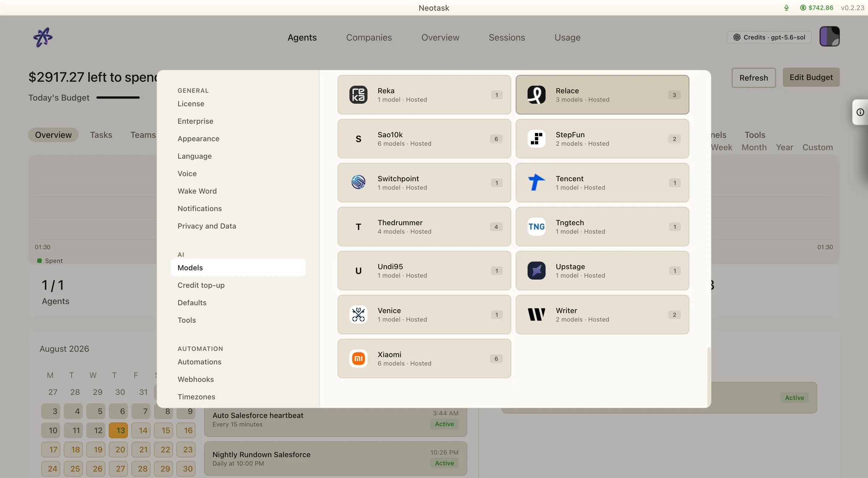Click the Upstage logo icon
Image resolution: width=868 pixels, height=478 pixels.
[536, 270]
